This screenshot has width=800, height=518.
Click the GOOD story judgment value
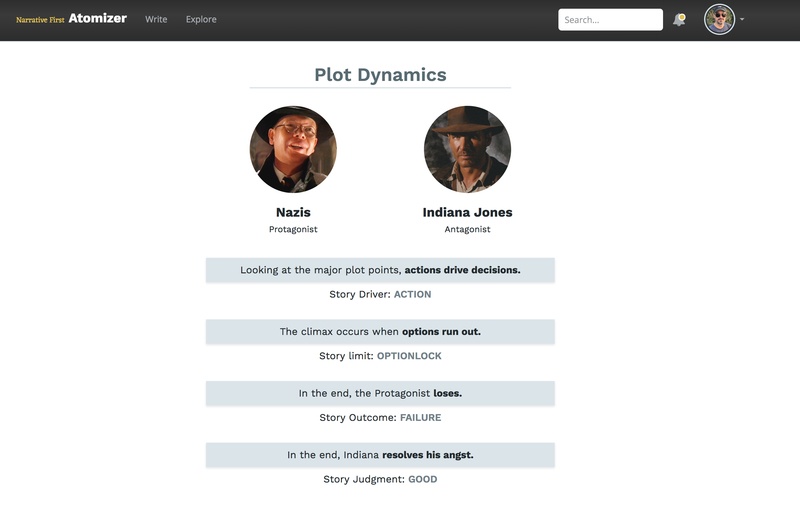click(x=422, y=480)
